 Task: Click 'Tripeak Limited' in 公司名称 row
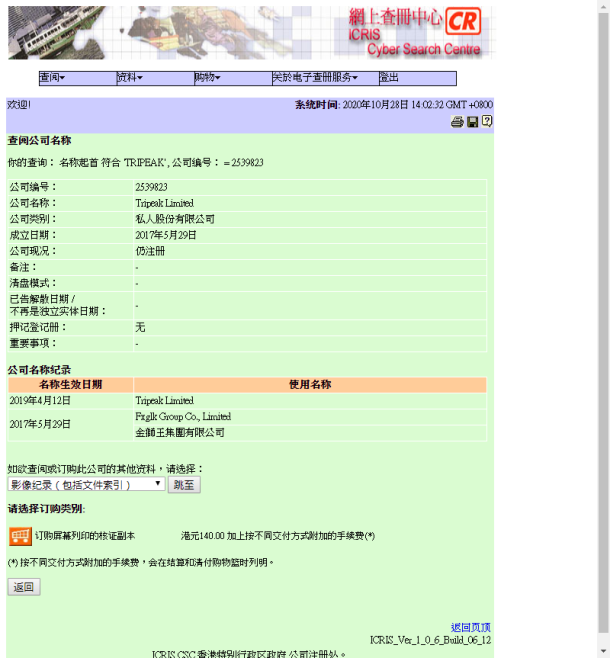click(164, 204)
